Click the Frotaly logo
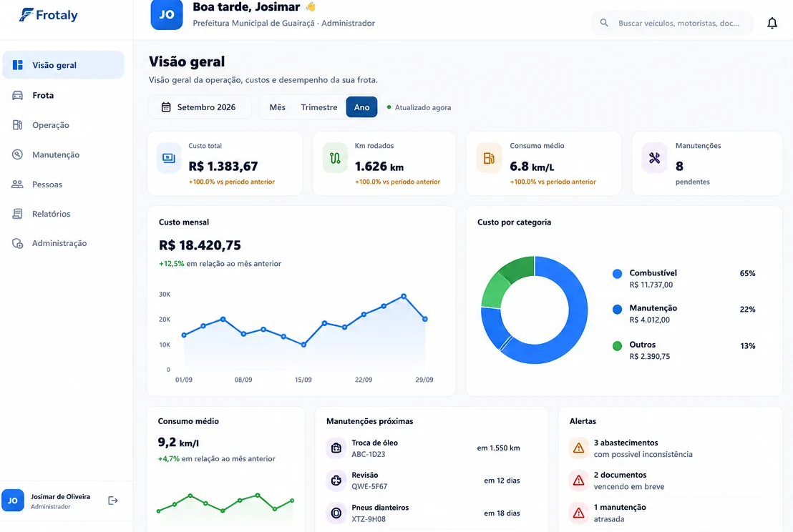Viewport: 793px width, 532px height. [x=49, y=15]
